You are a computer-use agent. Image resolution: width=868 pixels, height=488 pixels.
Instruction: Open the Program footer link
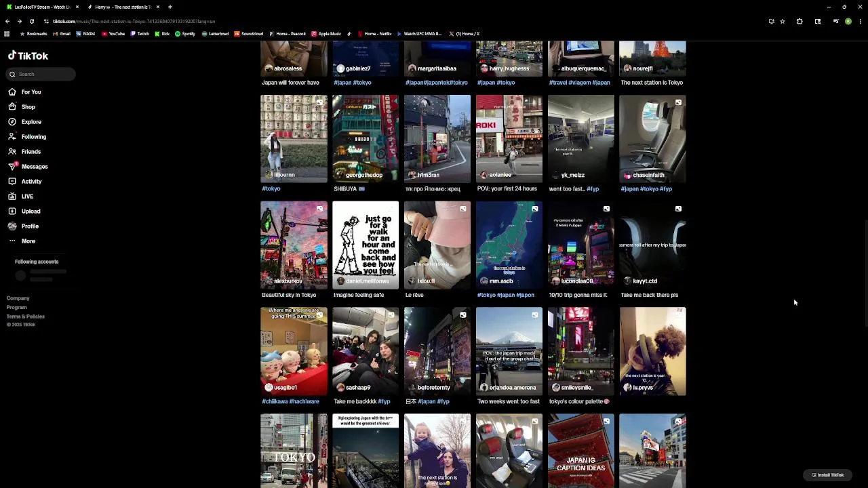click(17, 308)
